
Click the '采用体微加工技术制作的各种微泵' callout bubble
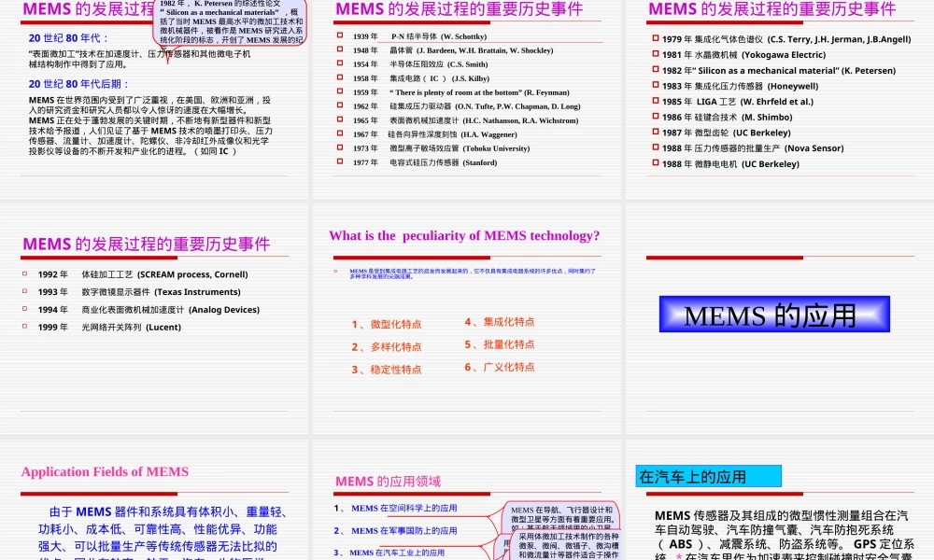pos(564,545)
